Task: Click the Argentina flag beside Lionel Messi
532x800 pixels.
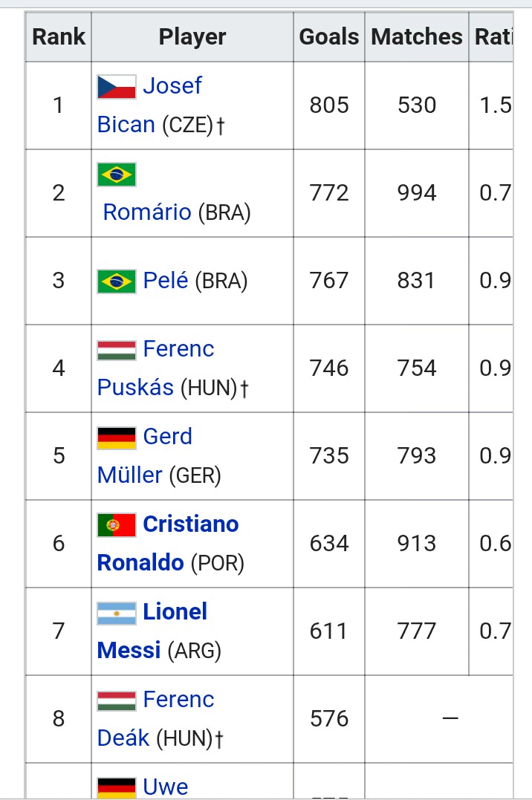Action: [117, 614]
